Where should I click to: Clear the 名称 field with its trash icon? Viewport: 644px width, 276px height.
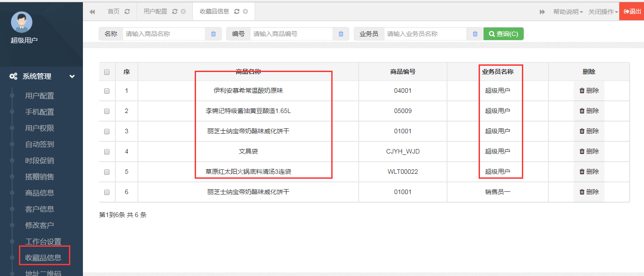[x=213, y=34]
